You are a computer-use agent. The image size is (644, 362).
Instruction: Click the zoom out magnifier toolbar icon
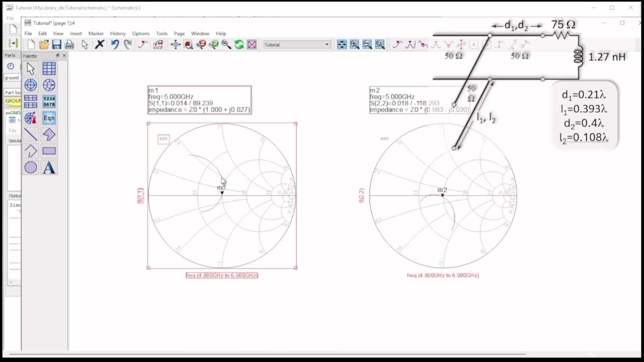(226, 45)
